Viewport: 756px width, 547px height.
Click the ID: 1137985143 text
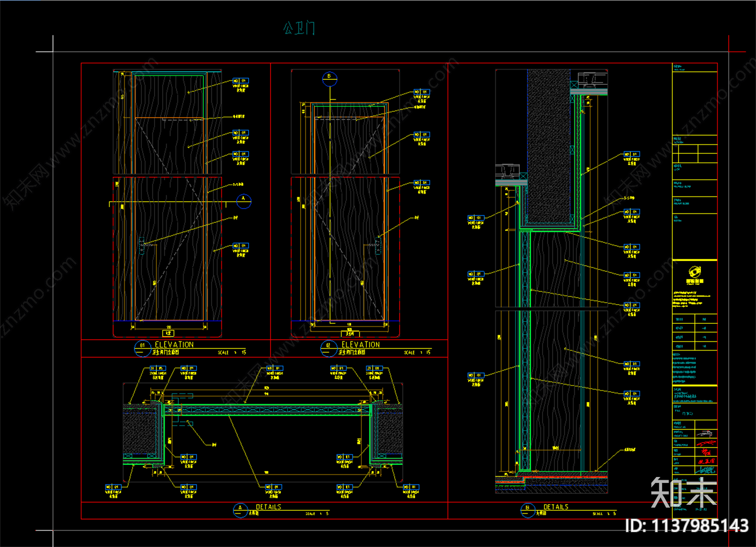[687, 526]
